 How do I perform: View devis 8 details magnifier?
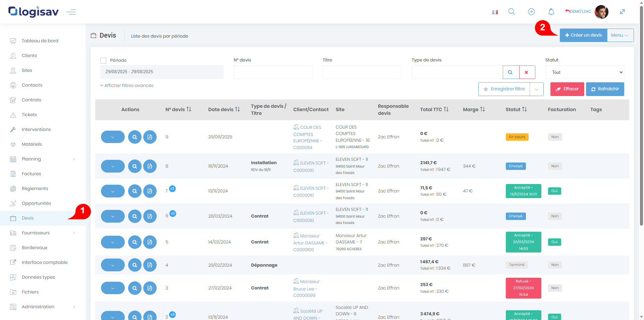tap(135, 166)
